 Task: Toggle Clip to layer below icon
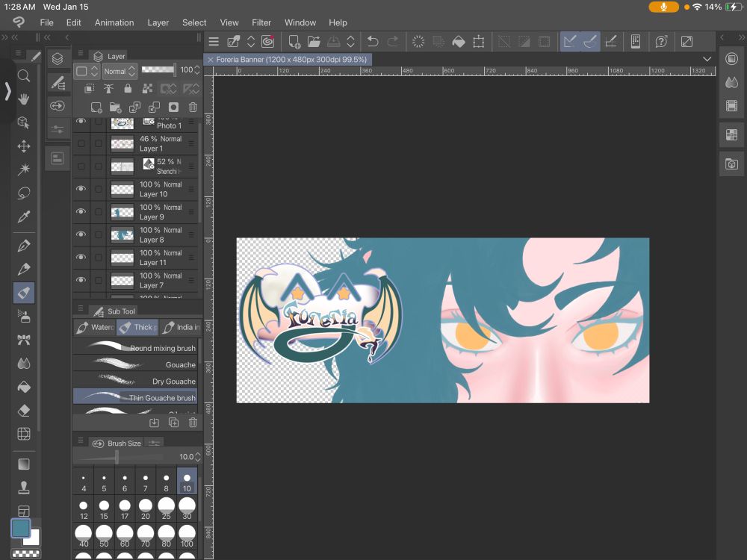pyautogui.click(x=89, y=88)
